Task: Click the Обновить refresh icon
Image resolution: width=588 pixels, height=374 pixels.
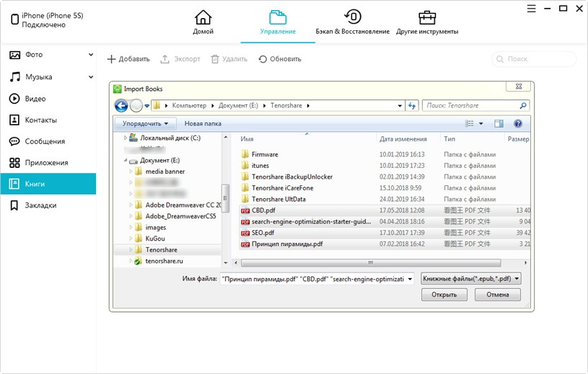Action: coord(263,59)
